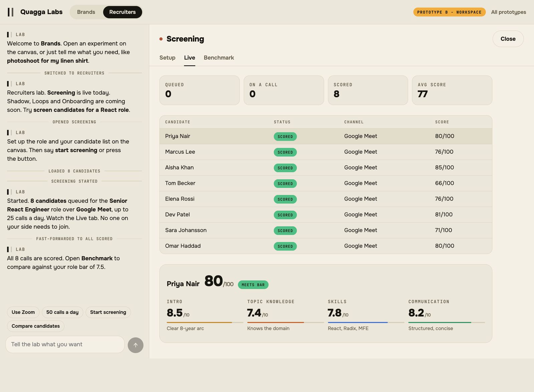534x392 pixels.
Task: Click the Tom Becker row name
Action: (x=180, y=183)
